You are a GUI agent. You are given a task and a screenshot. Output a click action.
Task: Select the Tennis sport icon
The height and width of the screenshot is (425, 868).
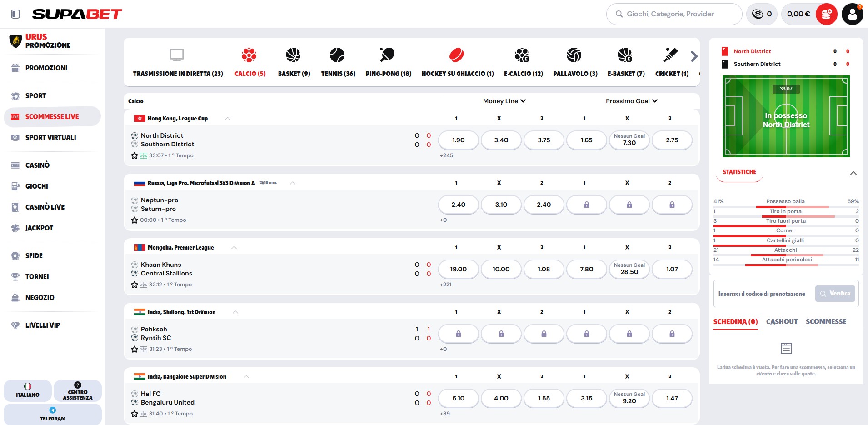click(337, 55)
